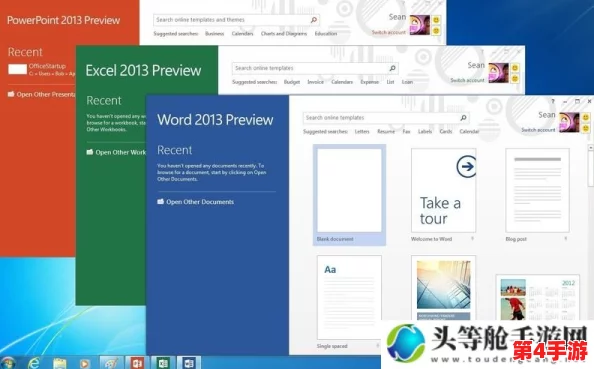Viewport: 594px width, 369px height.
Task: Click the Open Other Documents link in Word
Action: click(200, 202)
